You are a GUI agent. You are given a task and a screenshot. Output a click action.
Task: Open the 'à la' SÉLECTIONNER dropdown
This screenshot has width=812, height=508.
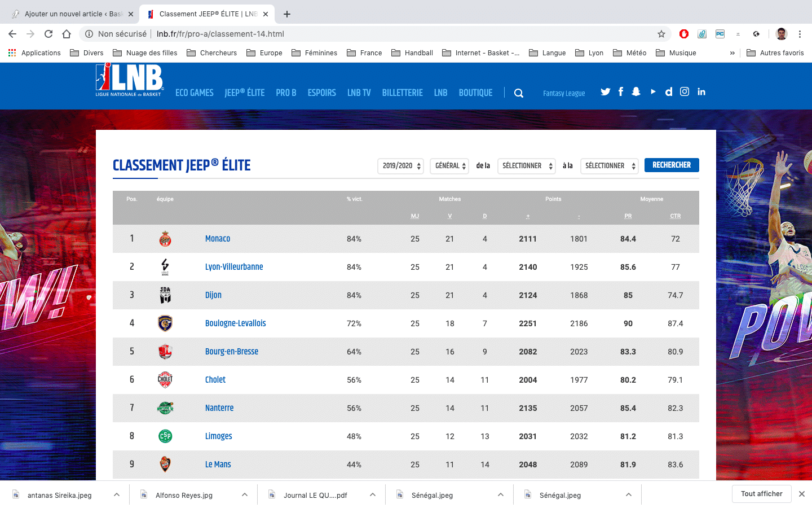click(610, 166)
